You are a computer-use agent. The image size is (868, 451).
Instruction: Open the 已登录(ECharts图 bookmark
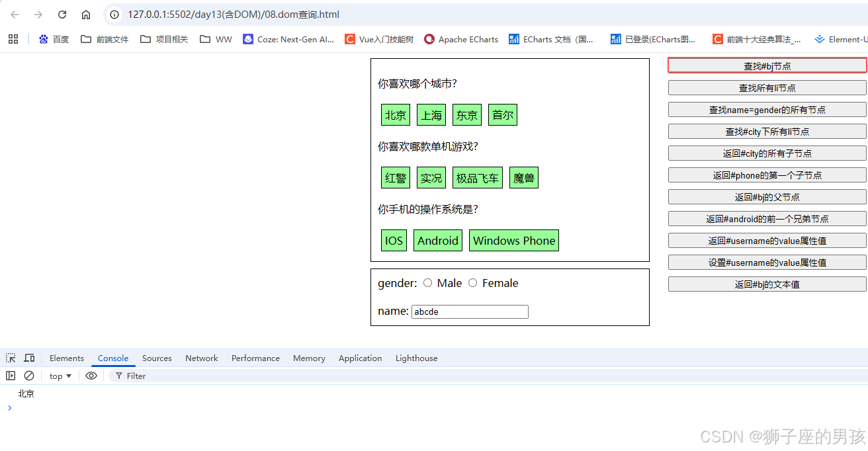point(653,39)
